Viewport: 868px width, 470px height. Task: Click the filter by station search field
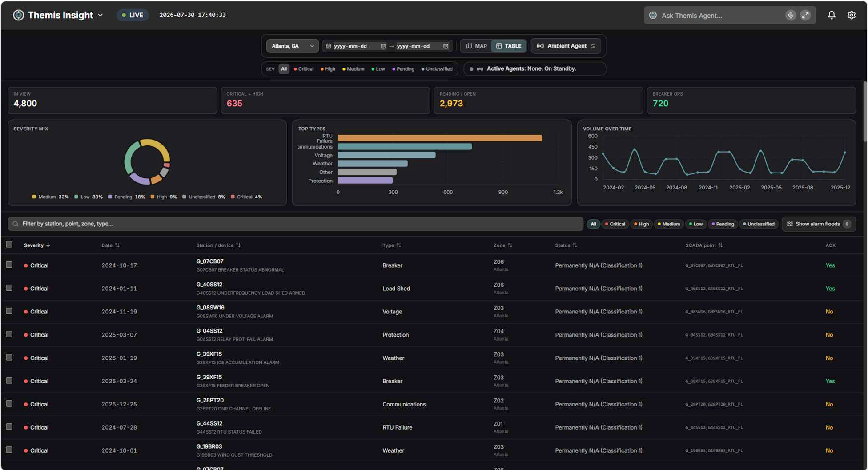pos(295,224)
